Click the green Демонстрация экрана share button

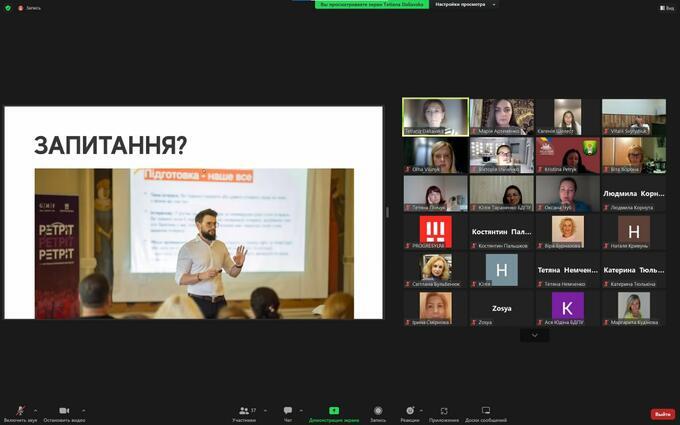(x=334, y=412)
